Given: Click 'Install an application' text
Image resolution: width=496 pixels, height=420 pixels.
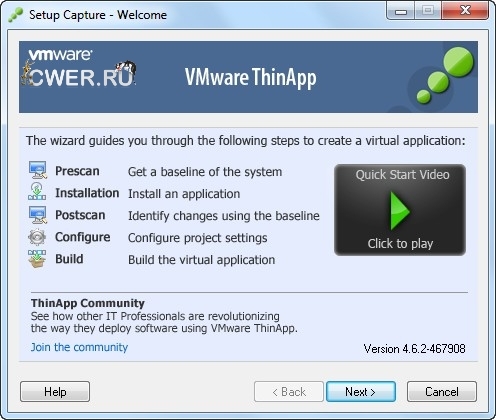Looking at the screenshot, I should (x=184, y=194).
